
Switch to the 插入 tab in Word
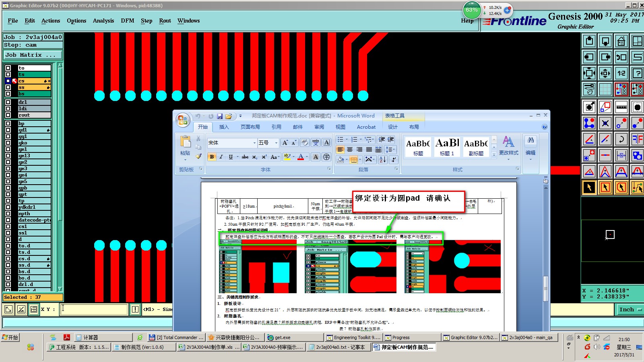click(224, 127)
